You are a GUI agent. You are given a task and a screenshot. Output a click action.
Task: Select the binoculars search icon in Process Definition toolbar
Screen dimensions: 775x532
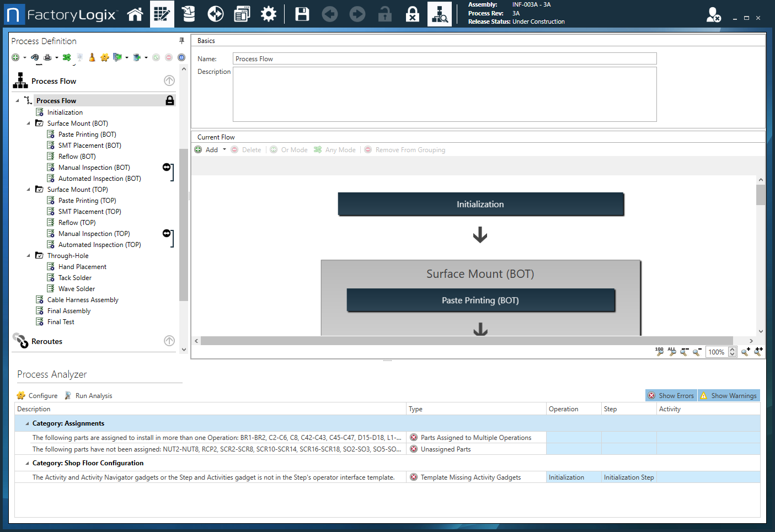point(34,57)
